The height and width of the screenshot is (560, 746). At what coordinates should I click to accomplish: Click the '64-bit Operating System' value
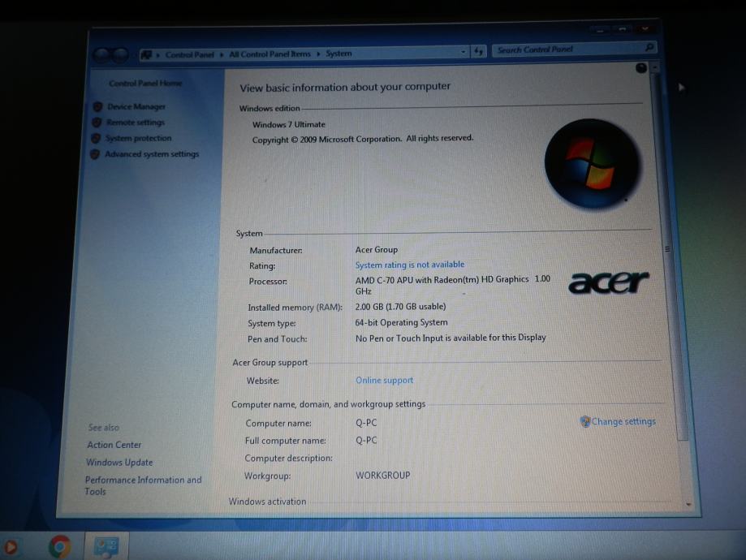pos(401,322)
